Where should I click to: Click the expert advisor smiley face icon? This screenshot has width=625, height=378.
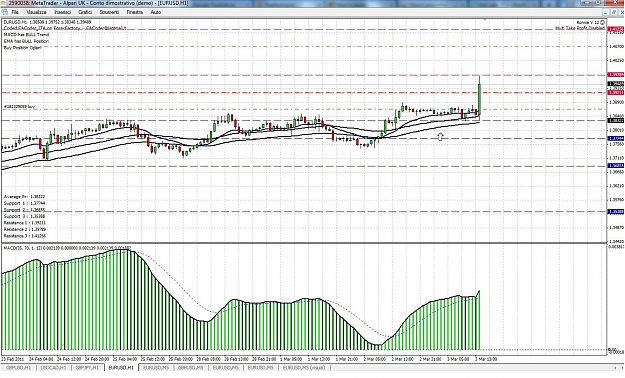click(602, 22)
